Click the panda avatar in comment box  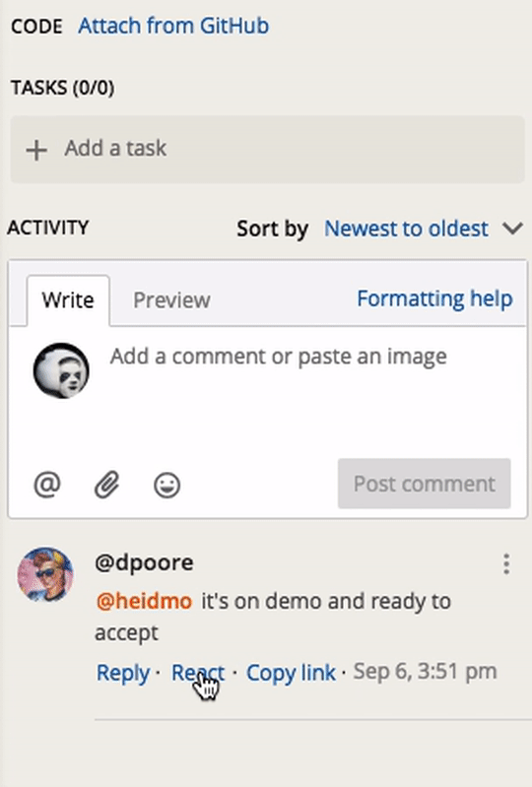[61, 370]
